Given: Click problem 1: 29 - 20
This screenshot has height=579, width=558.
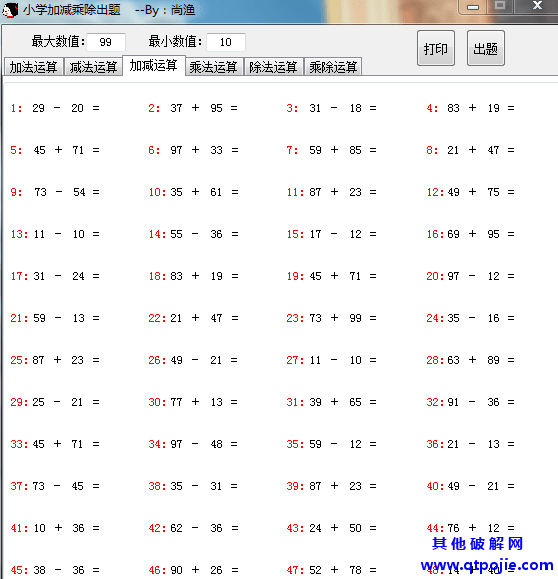Looking at the screenshot, I should [55, 108].
